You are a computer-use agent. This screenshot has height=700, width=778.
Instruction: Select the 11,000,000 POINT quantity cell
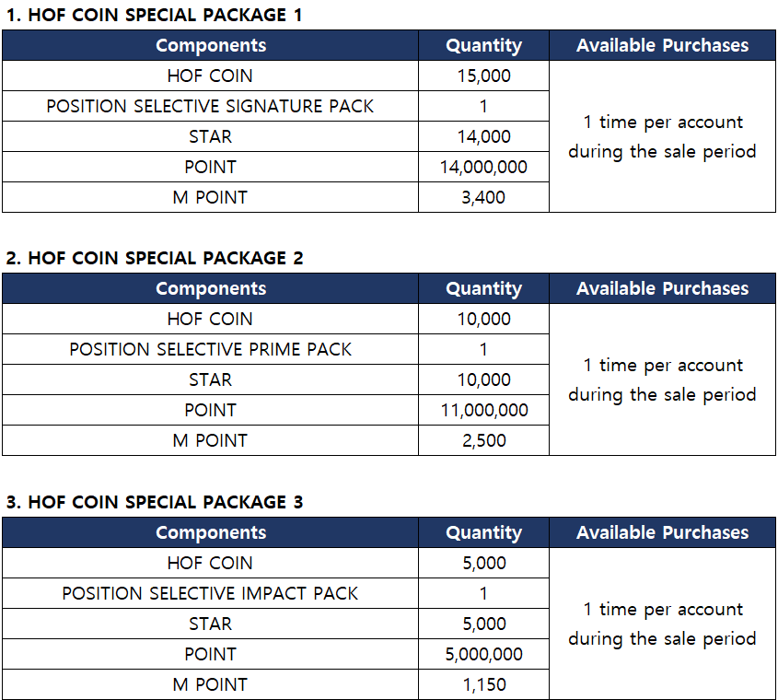[483, 410]
